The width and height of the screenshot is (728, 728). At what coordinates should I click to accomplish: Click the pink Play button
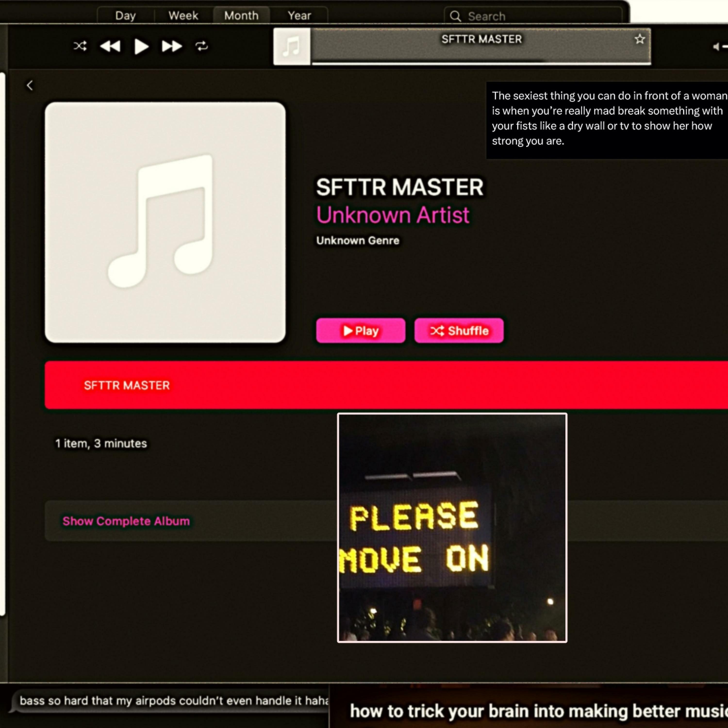tap(361, 331)
